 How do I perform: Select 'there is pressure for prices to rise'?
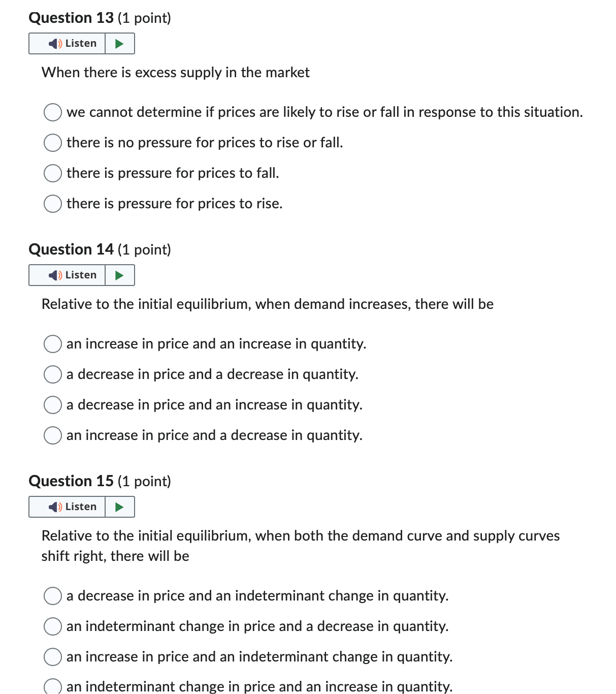click(52, 204)
